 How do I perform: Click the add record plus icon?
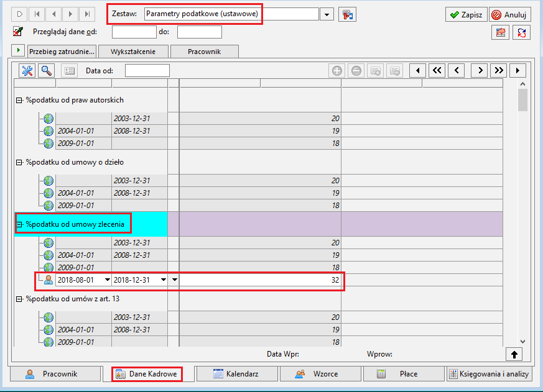(337, 71)
